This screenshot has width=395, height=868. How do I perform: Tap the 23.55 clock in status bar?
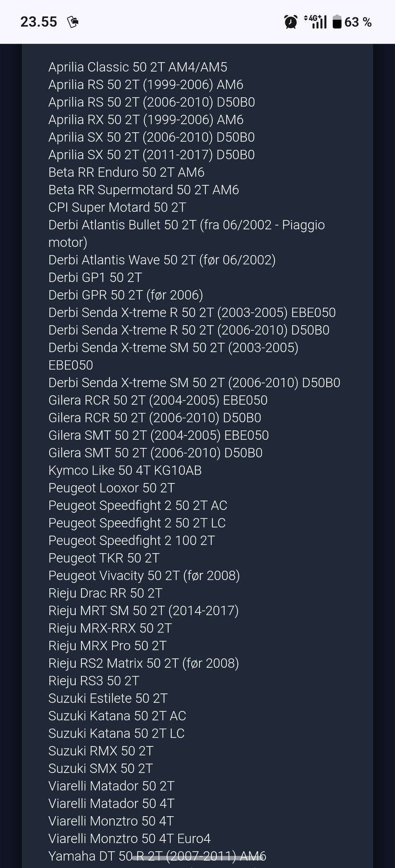(39, 22)
